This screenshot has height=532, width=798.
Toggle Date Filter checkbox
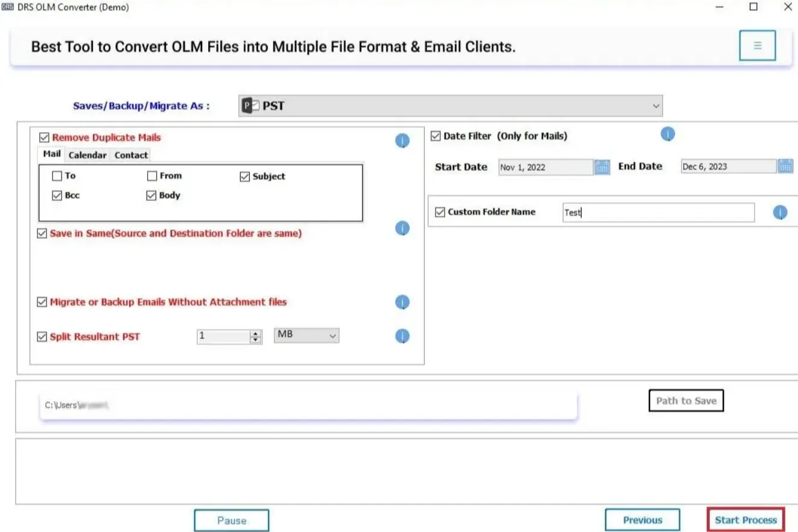(x=435, y=136)
